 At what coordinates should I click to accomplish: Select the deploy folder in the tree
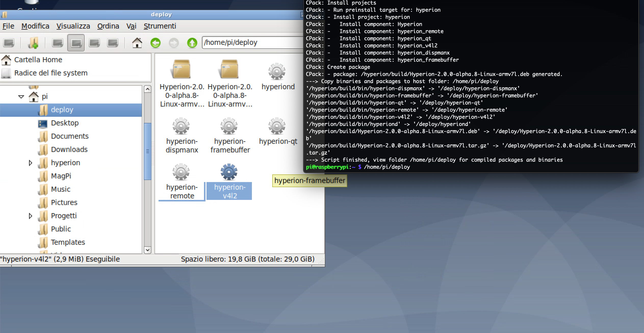[x=71, y=110]
